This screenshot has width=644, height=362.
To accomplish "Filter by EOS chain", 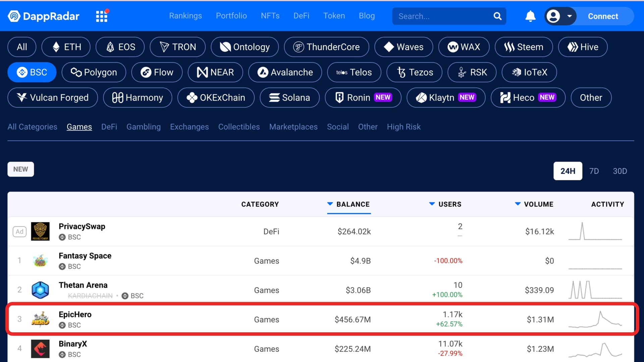I will (x=120, y=47).
